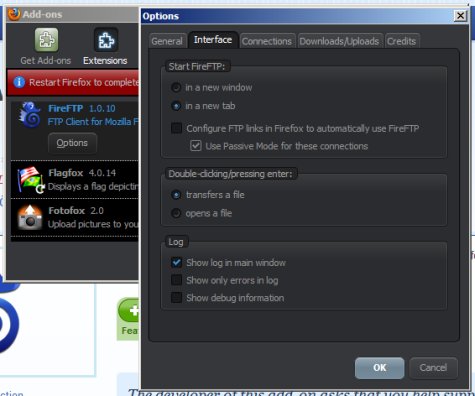The width and height of the screenshot is (475, 396).
Task: Enable Show only errors in log
Action: click(x=176, y=280)
